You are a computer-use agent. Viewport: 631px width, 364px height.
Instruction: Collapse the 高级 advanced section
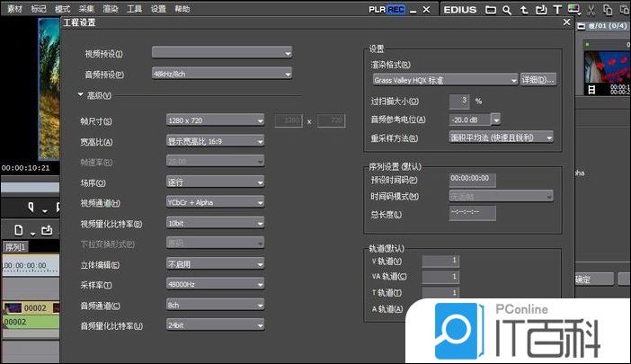80,95
